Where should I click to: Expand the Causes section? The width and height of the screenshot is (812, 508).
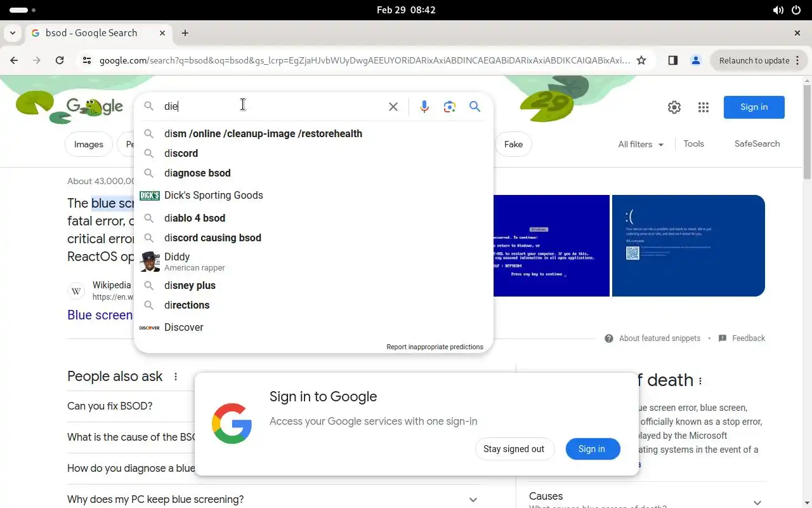pos(647,499)
